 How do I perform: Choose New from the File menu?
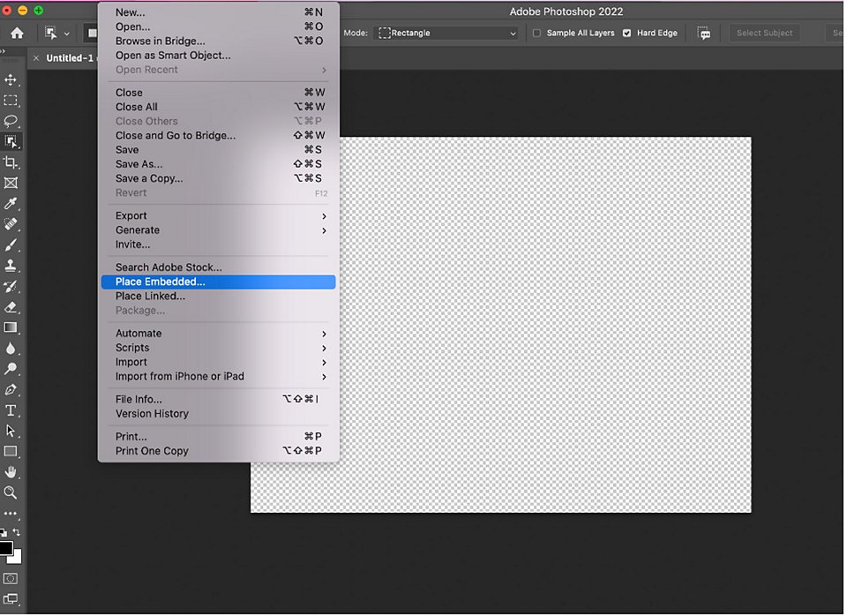click(x=220, y=11)
